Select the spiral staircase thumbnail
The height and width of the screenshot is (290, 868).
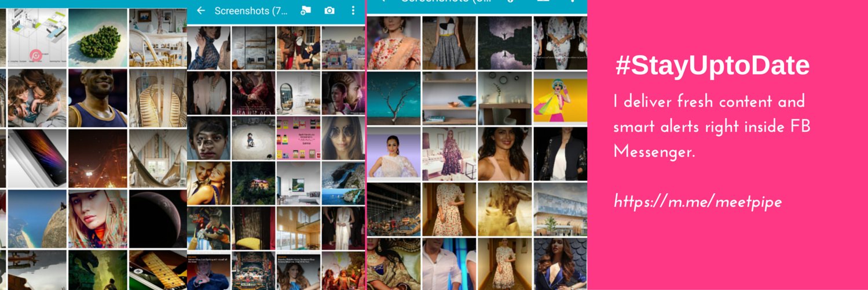[x=158, y=97]
